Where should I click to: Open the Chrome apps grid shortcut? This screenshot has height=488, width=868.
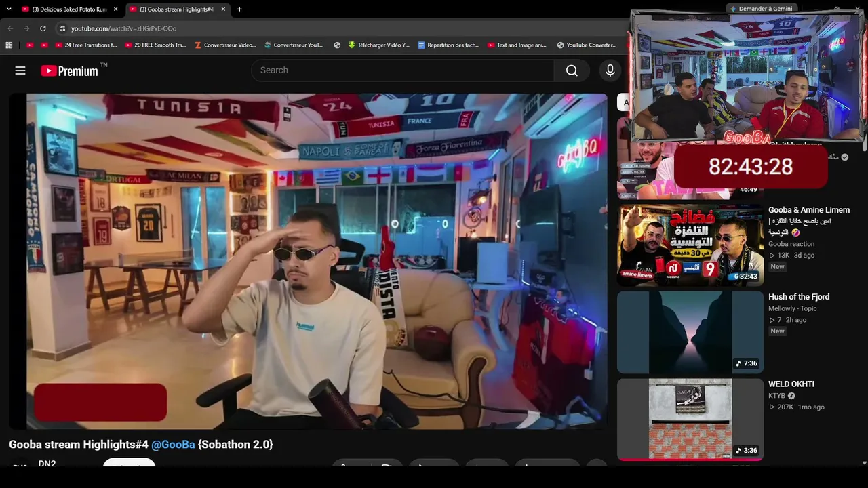(x=9, y=45)
